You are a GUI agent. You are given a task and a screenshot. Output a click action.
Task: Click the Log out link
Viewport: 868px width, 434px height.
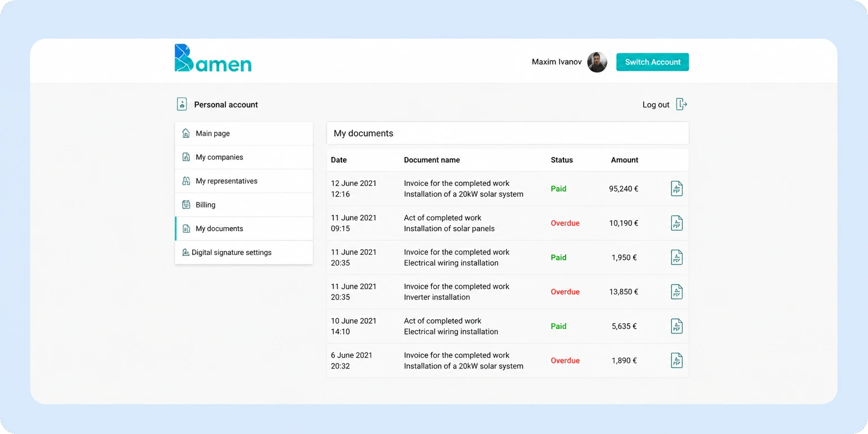656,105
